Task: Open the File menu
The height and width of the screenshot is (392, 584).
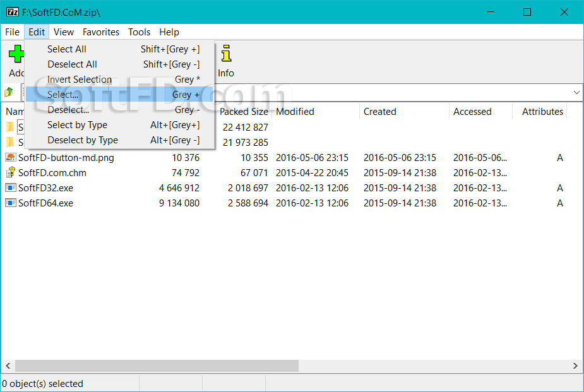Action: click(12, 32)
